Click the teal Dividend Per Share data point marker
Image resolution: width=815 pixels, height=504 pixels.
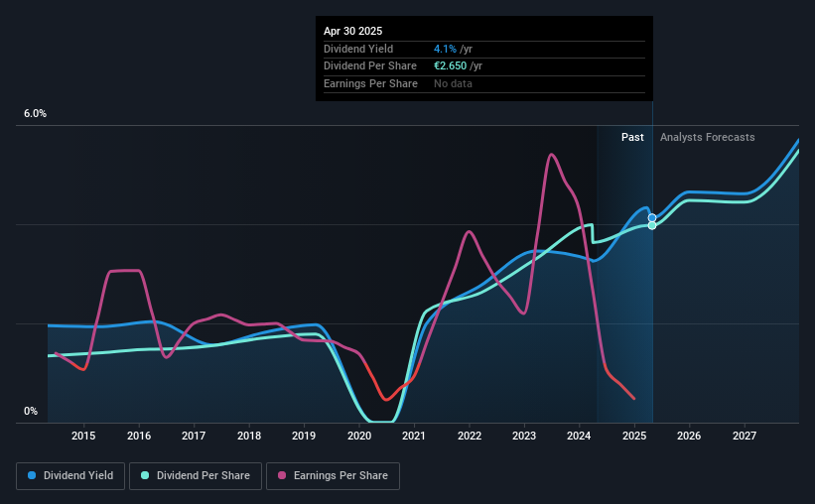click(x=652, y=225)
